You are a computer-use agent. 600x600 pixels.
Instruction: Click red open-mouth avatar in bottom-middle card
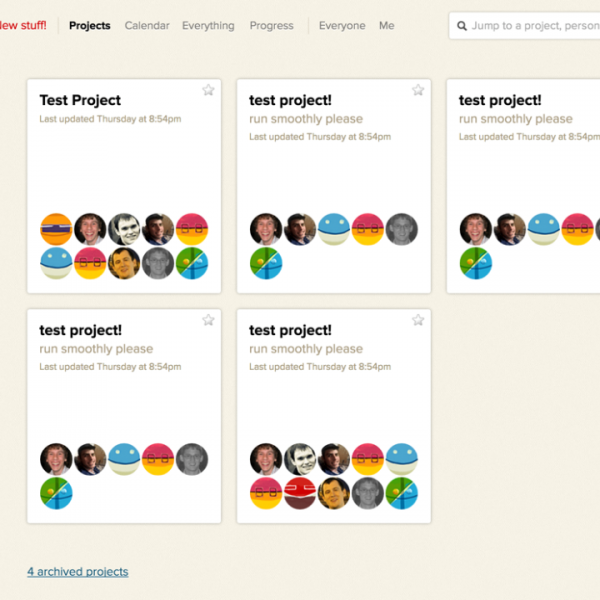coord(300,493)
